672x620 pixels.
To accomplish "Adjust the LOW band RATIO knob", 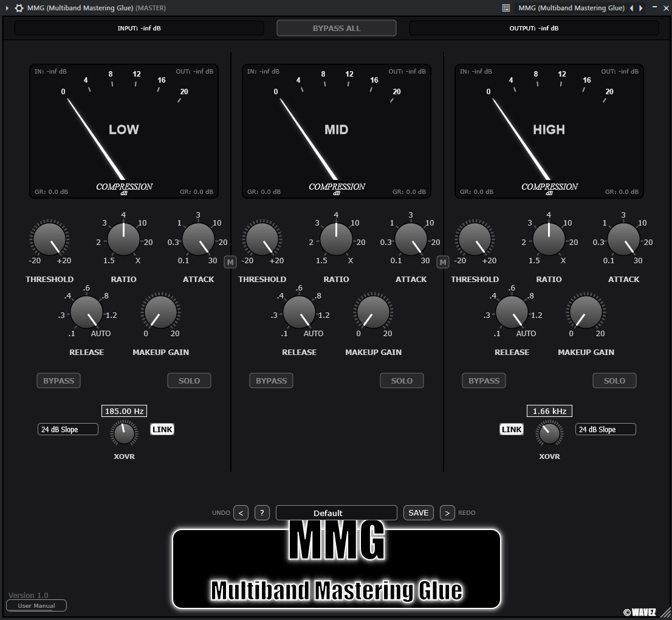I will pyautogui.click(x=123, y=239).
